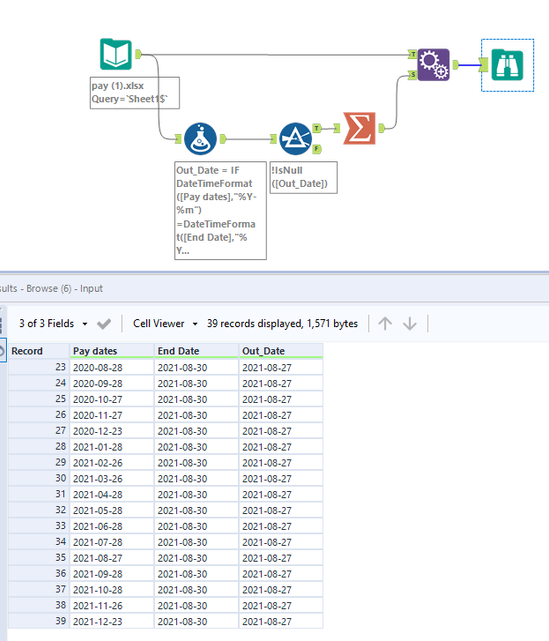Click the Append Fields Target input anchor

413,54
